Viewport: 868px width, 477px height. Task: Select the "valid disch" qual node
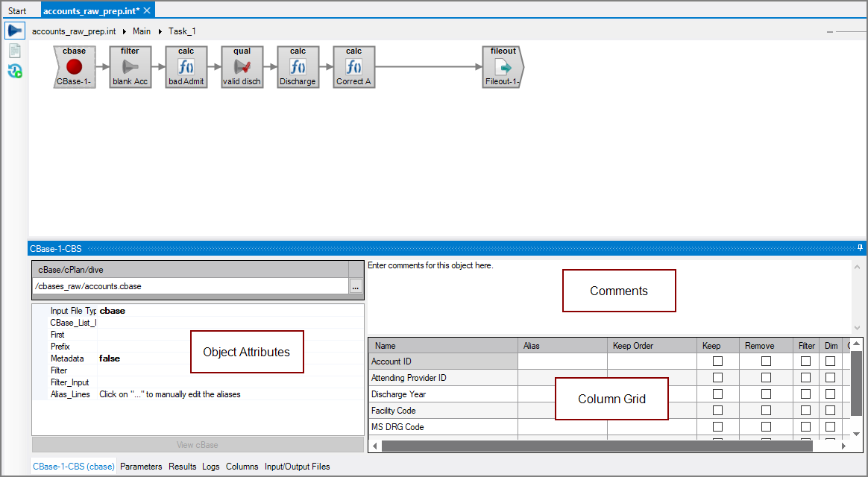(x=242, y=66)
